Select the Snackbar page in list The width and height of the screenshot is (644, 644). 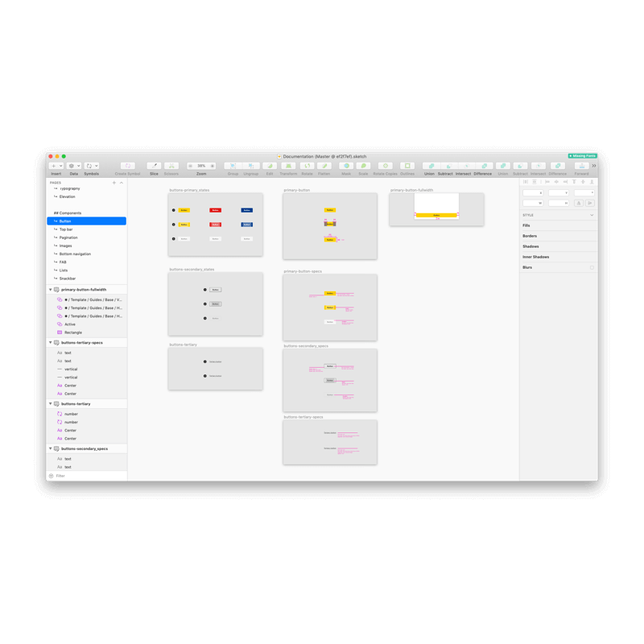[68, 279]
